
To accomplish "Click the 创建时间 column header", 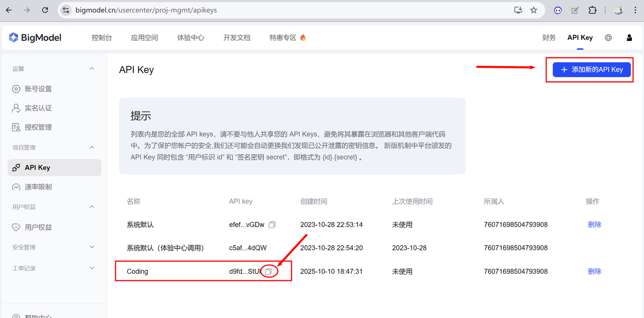I will 314,201.
